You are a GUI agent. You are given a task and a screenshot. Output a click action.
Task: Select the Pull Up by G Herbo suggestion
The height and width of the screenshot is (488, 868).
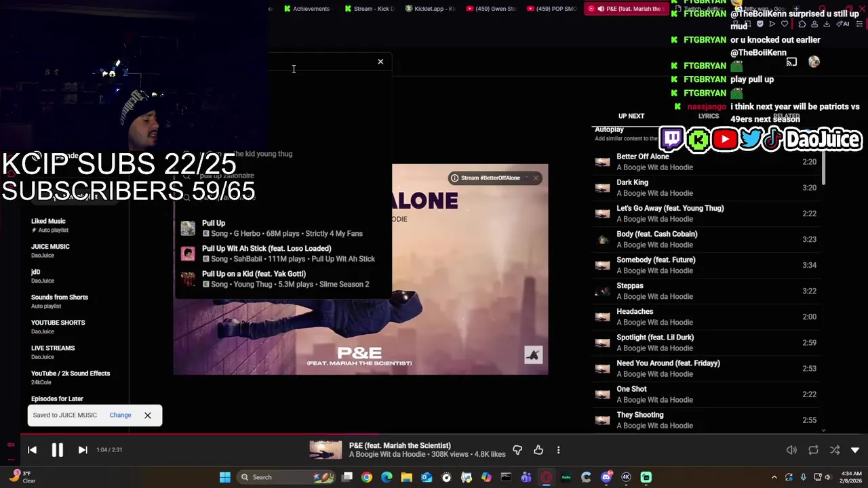[x=281, y=228]
